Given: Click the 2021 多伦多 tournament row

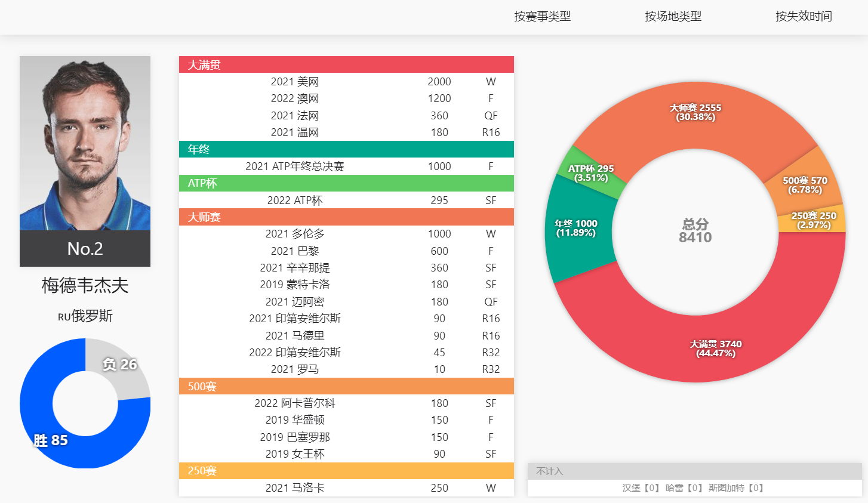Looking at the screenshot, I should 346,234.
